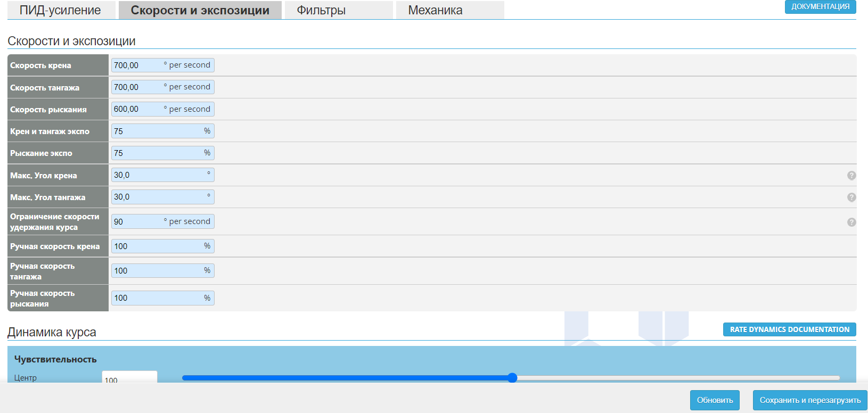Open Rate Dynamics Documentation
This screenshot has width=868, height=413.
(x=789, y=329)
